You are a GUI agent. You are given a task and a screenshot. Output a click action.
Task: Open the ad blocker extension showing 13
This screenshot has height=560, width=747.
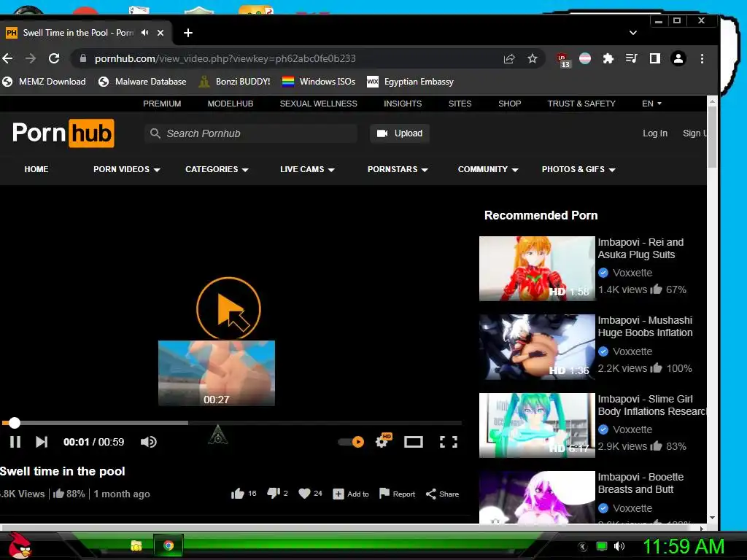point(563,60)
